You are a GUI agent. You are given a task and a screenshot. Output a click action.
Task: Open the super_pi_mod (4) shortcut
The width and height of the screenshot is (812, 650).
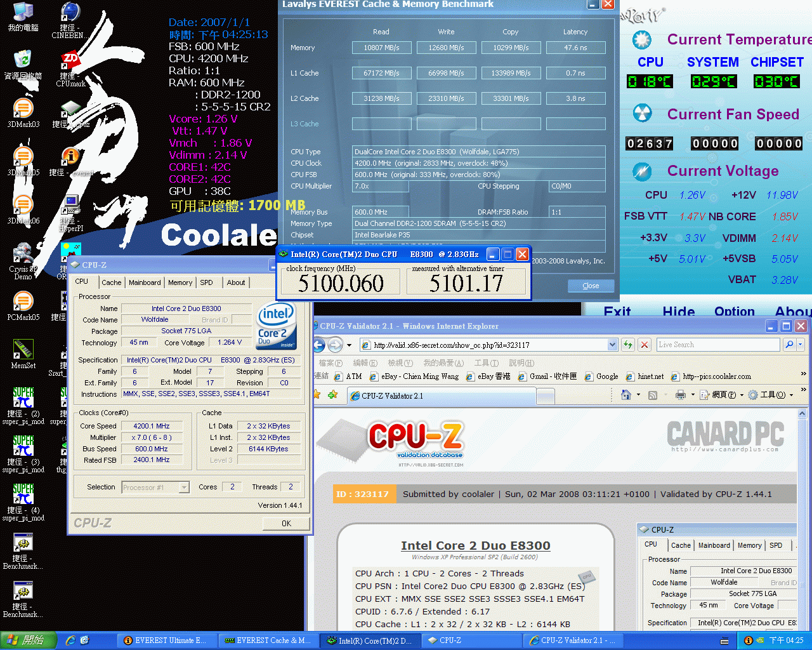pos(23,503)
